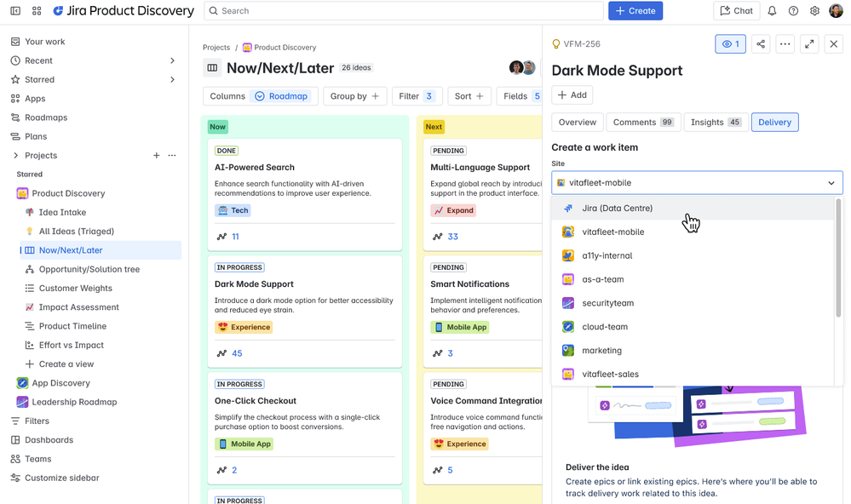Viewport: 851px width, 504px height.
Task: Select marketing site option
Action: point(693,351)
